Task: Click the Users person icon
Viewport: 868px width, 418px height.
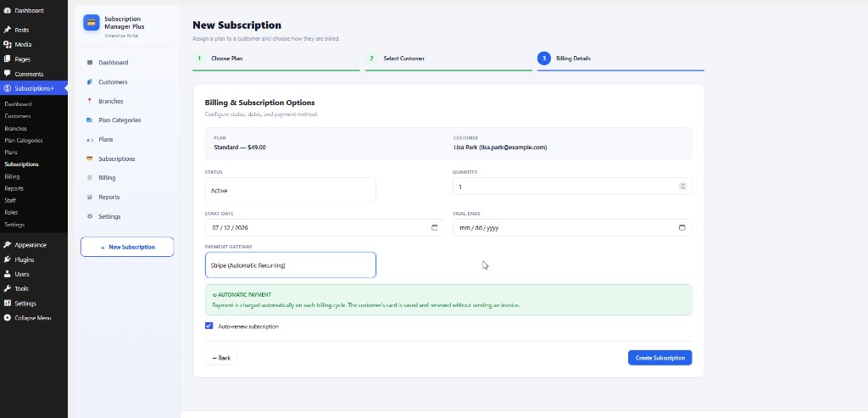Action: (7, 274)
